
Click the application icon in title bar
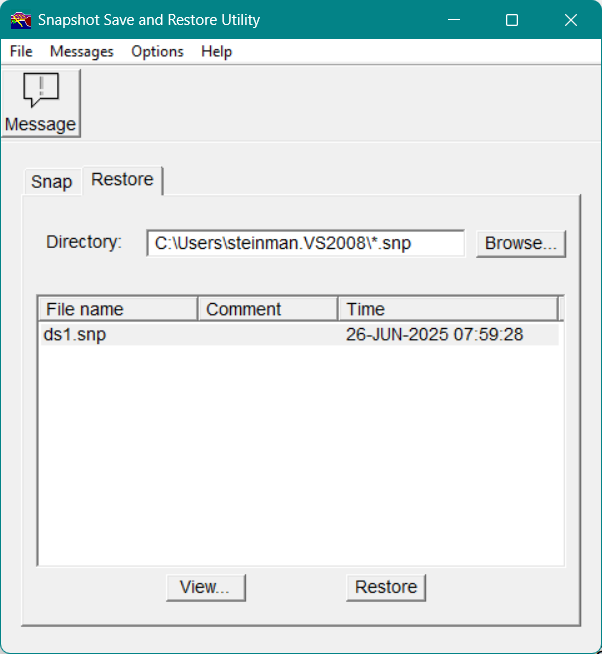(20, 20)
